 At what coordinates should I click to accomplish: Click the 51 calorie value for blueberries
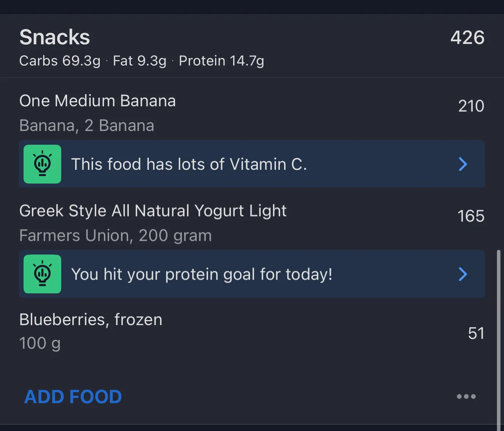tap(476, 333)
